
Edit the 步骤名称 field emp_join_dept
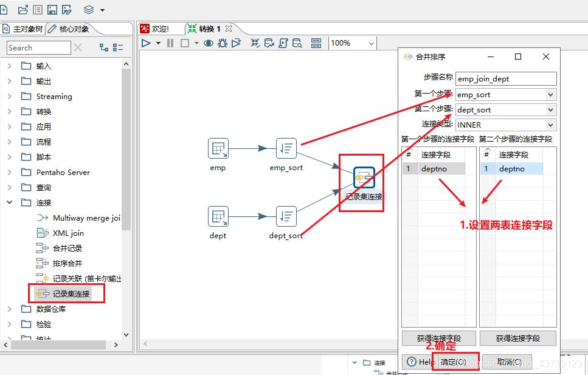pos(506,79)
